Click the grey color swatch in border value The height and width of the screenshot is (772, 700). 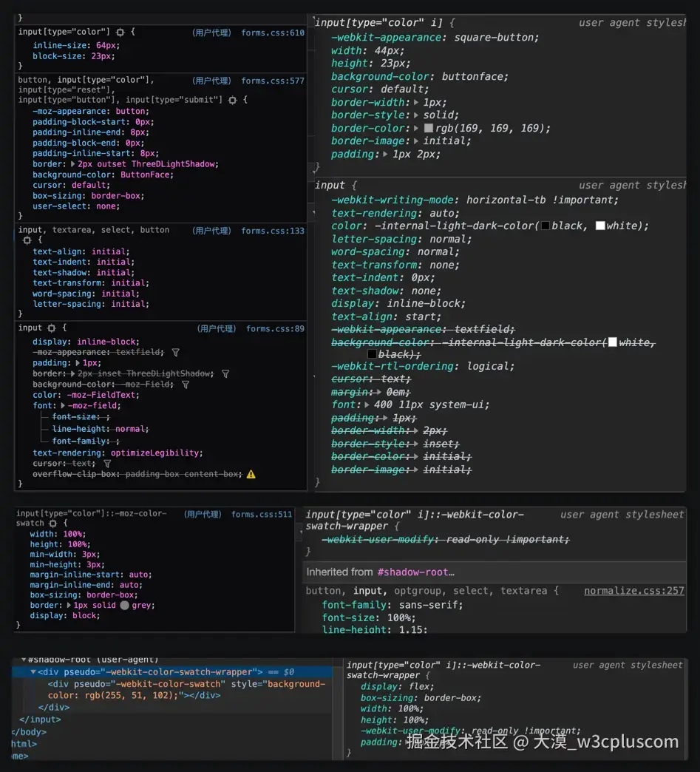tap(124, 606)
